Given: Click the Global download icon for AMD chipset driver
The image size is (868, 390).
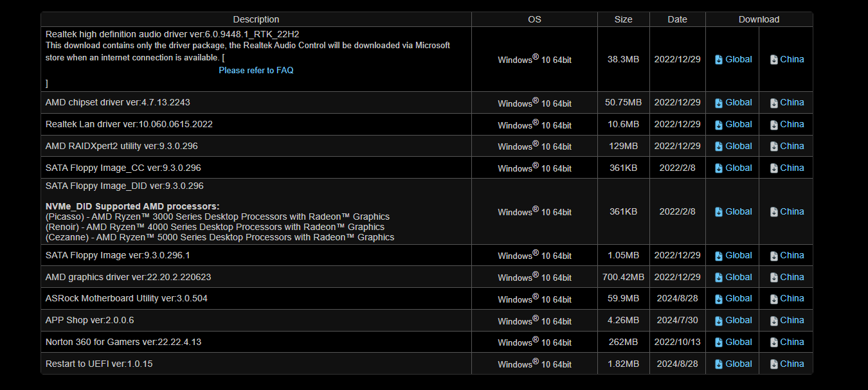Looking at the screenshot, I should (719, 103).
